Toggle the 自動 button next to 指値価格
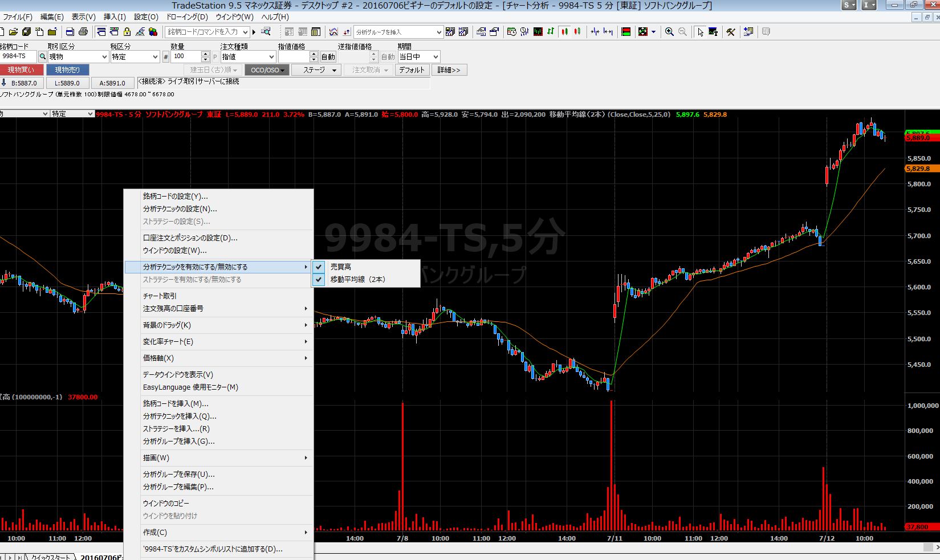Screen dimensions: 940x560 click(328, 56)
